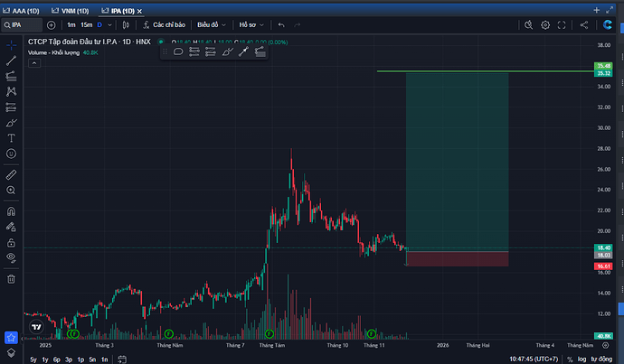This screenshot has width=624, height=364.
Task: Set range to 6p
Action: coord(56,359)
